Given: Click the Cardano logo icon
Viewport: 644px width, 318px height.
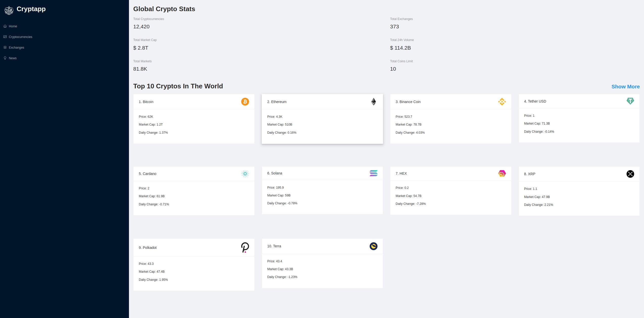Looking at the screenshot, I should [245, 174].
